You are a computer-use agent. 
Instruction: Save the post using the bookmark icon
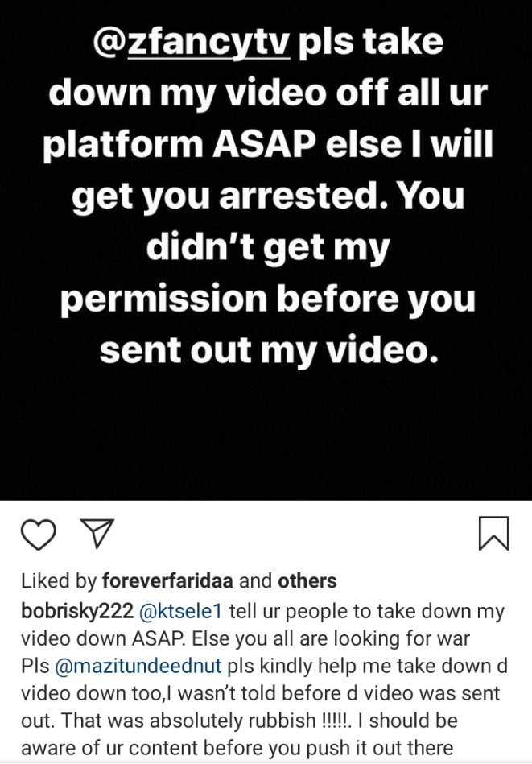coord(493,534)
